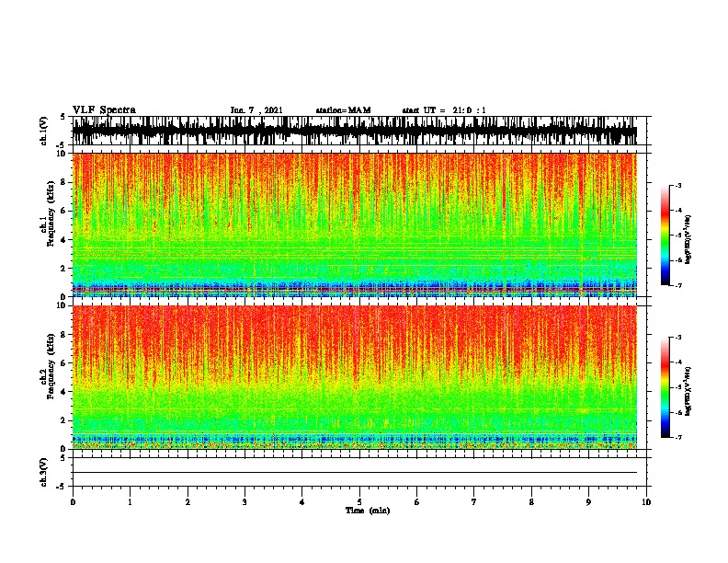
Task: Click the ch.1 color scale bar
Action: point(665,236)
